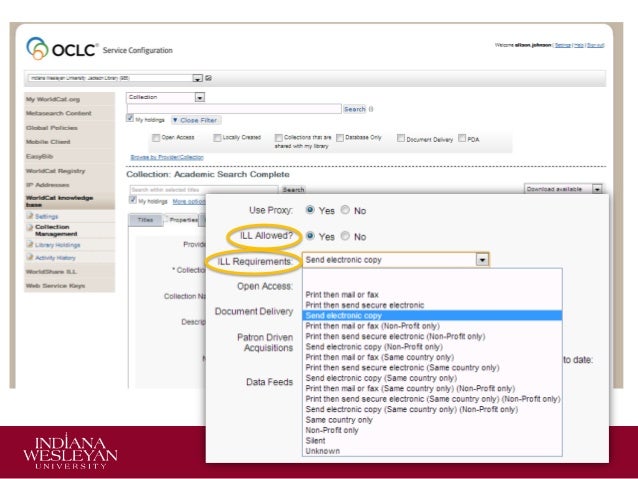Screen dimensions: 638x479
Task: Choose 'Print then send secure electronic' option
Action: (x=365, y=305)
